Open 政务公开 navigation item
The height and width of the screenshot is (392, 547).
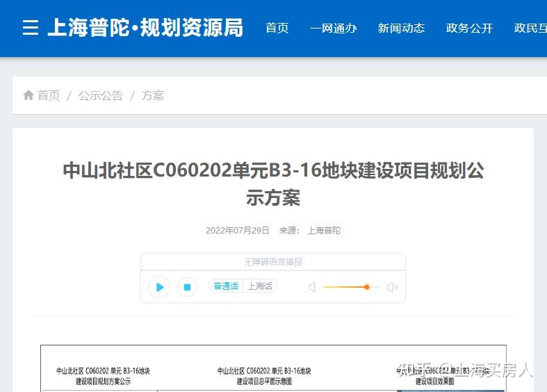(469, 28)
